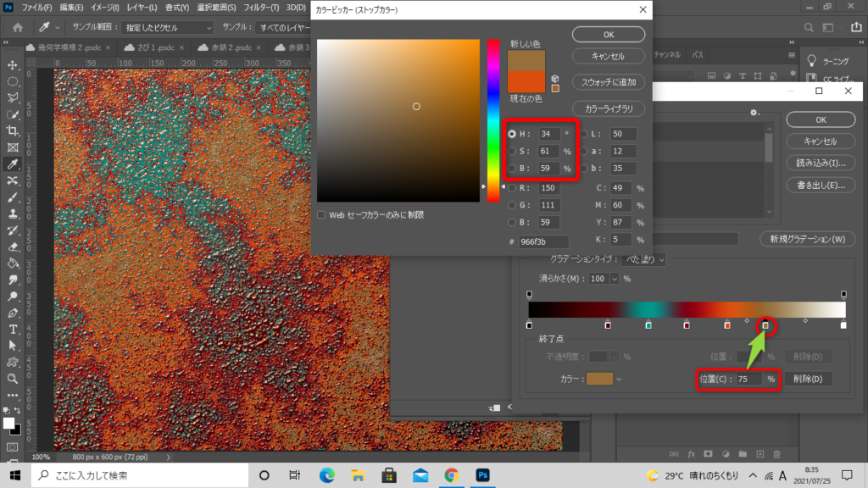
Task: Click the カラーライブラリ button
Action: click(x=609, y=108)
